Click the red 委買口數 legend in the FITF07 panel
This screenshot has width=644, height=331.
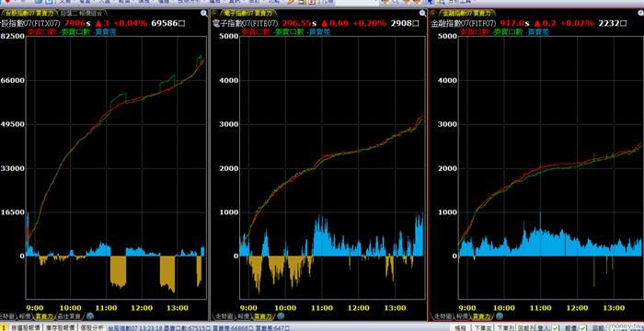[x=475, y=31]
